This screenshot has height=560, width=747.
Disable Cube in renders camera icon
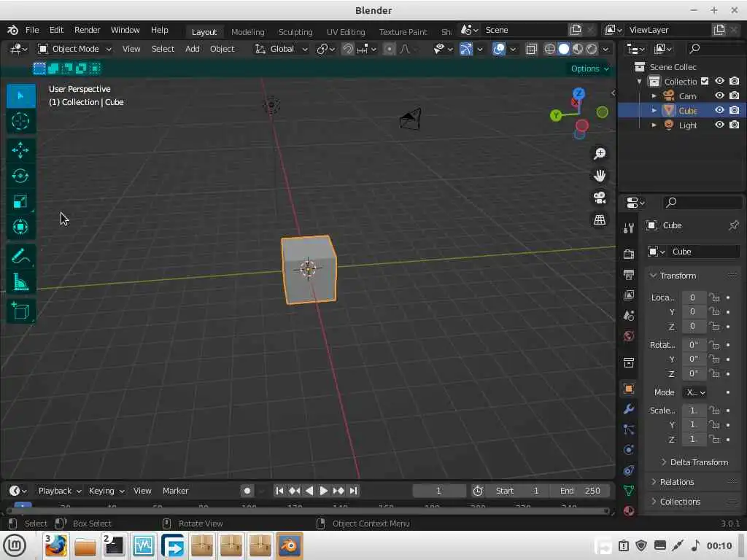pyautogui.click(x=735, y=111)
